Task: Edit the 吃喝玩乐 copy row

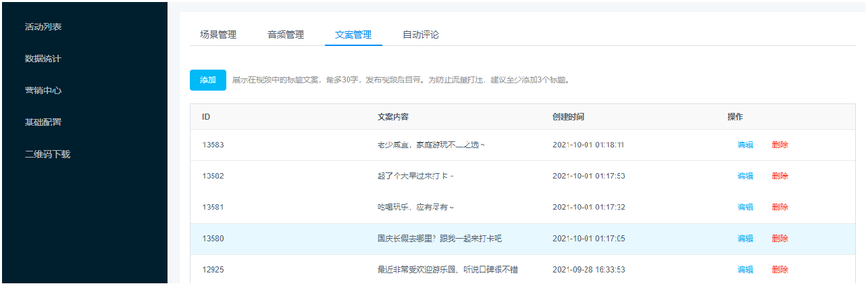Action: (745, 207)
